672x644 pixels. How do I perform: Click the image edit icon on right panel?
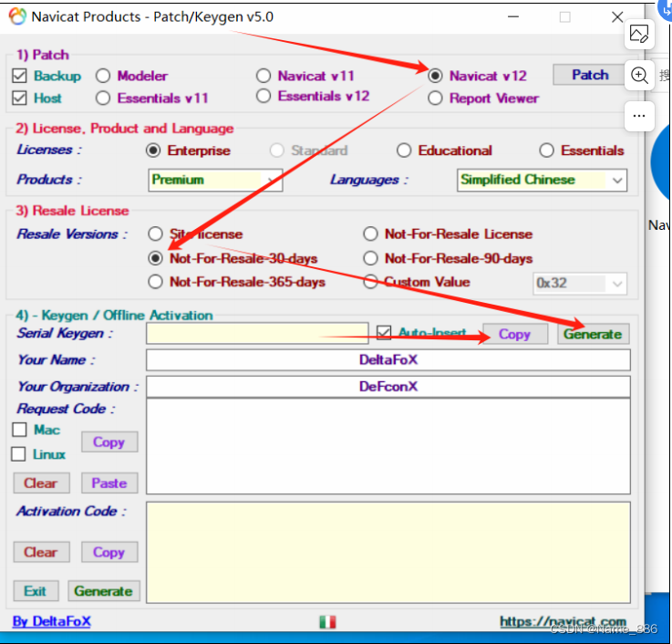pyautogui.click(x=639, y=35)
